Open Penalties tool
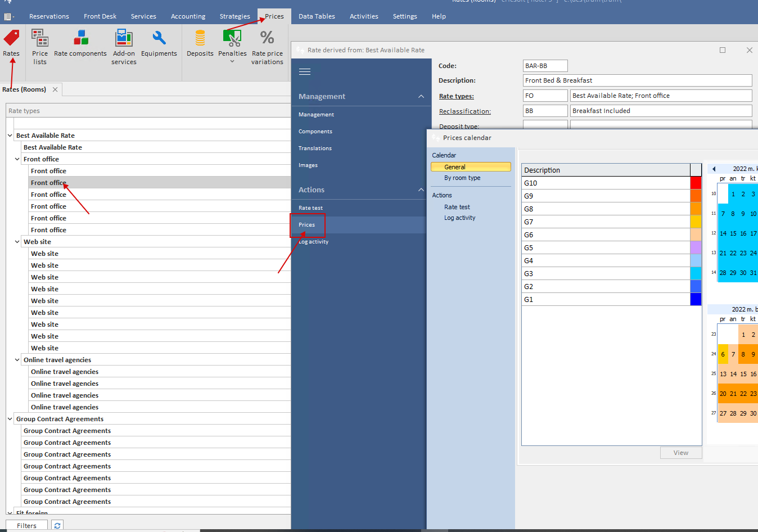Viewport: 758px width, 532px height. coord(232,44)
